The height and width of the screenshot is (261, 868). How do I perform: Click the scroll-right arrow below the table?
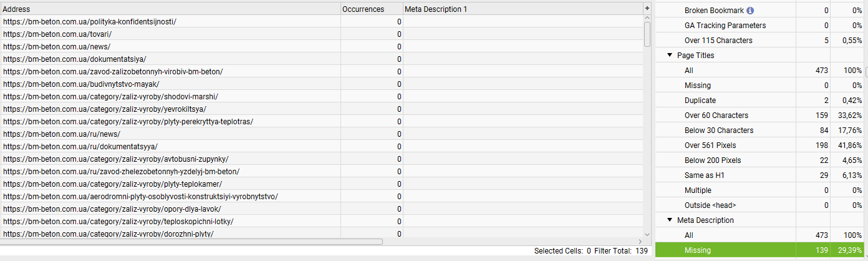click(640, 241)
